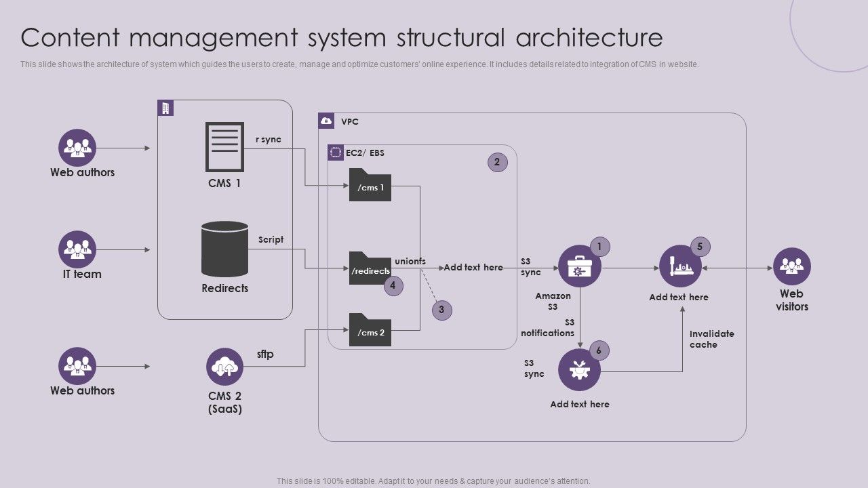Click numbered badge 2 inside the VPC box
Image resolution: width=868 pixels, height=488 pixels.
tap(497, 162)
